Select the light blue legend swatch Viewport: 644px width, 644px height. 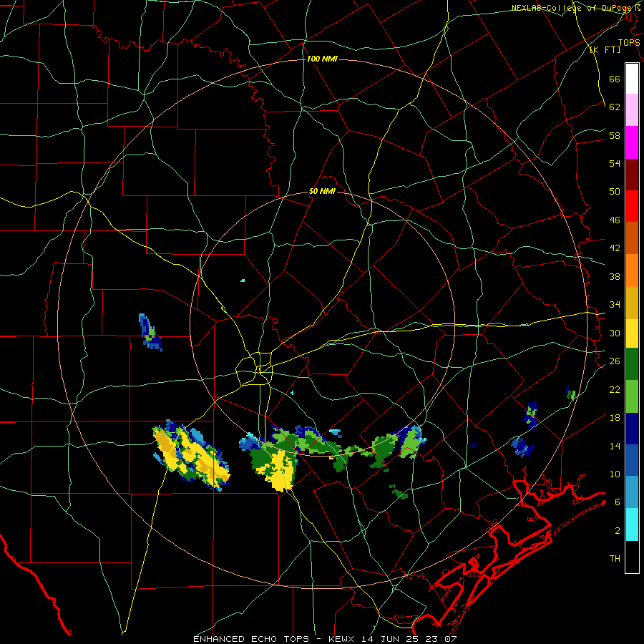pyautogui.click(x=632, y=492)
